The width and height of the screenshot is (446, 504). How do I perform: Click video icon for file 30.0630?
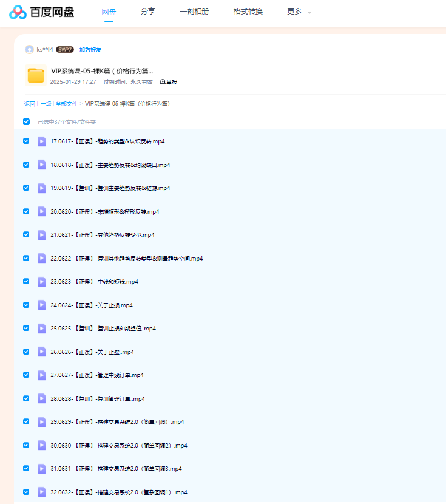(x=42, y=446)
